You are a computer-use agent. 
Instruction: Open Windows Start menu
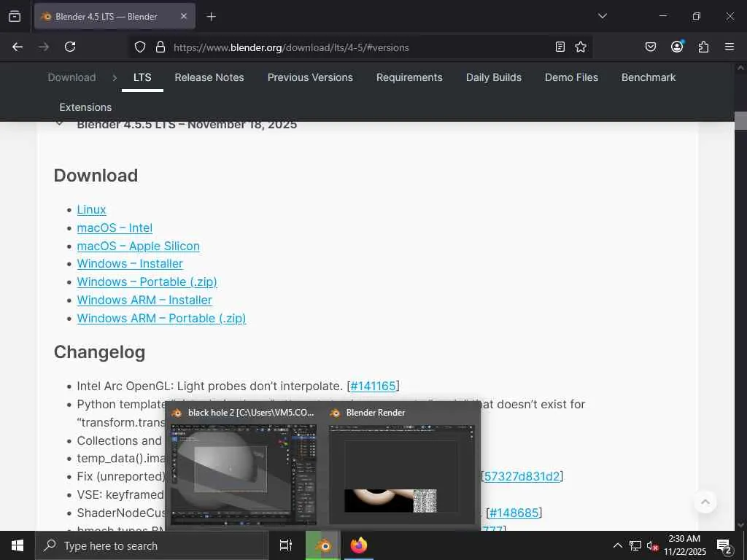tap(18, 545)
